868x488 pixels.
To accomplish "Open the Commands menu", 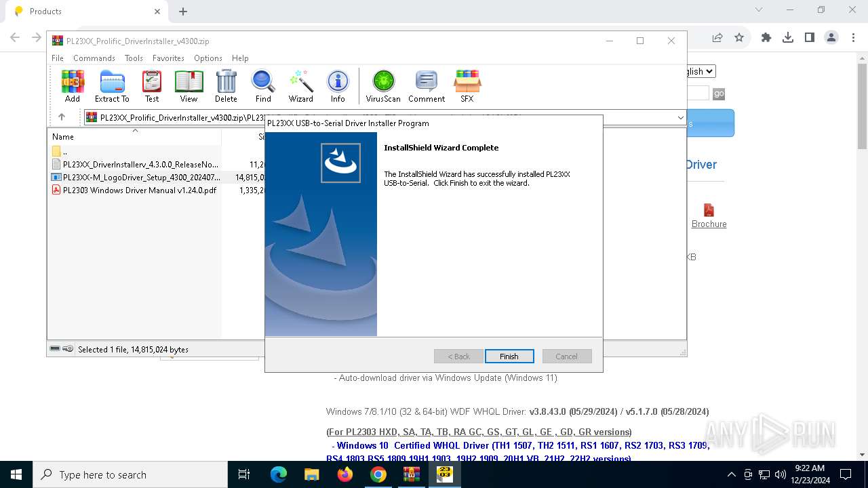I will (x=94, y=58).
